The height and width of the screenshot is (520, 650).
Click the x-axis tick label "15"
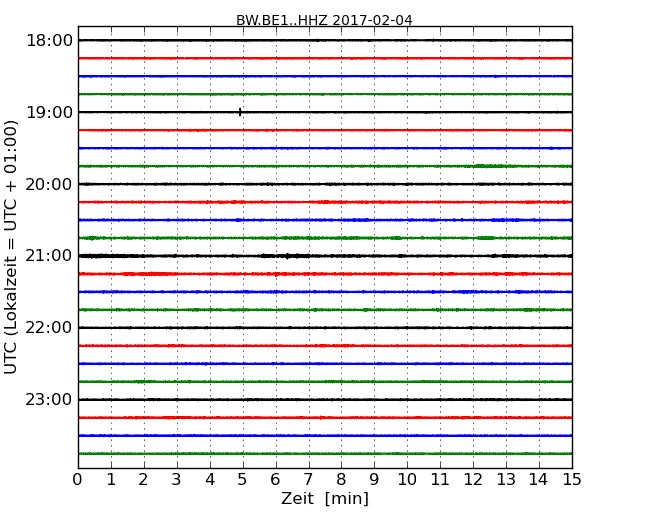click(x=572, y=480)
